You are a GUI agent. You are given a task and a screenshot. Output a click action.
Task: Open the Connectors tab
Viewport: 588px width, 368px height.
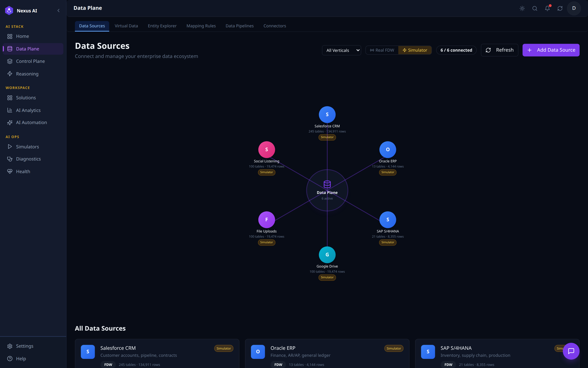pyautogui.click(x=275, y=26)
